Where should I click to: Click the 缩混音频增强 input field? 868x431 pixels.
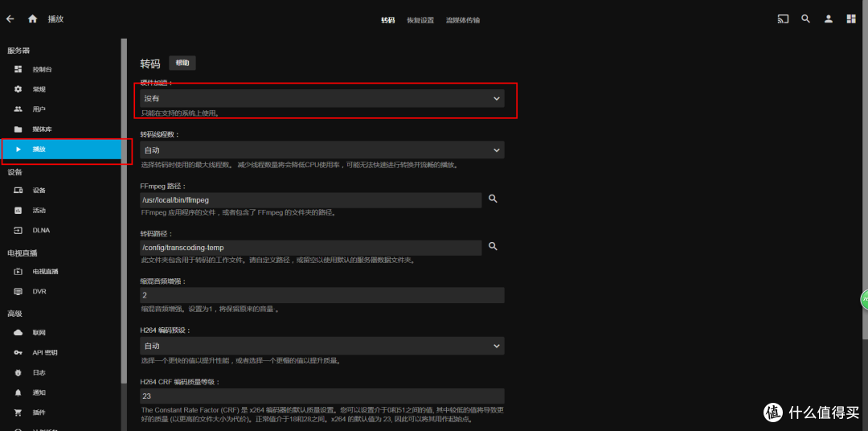click(x=321, y=295)
